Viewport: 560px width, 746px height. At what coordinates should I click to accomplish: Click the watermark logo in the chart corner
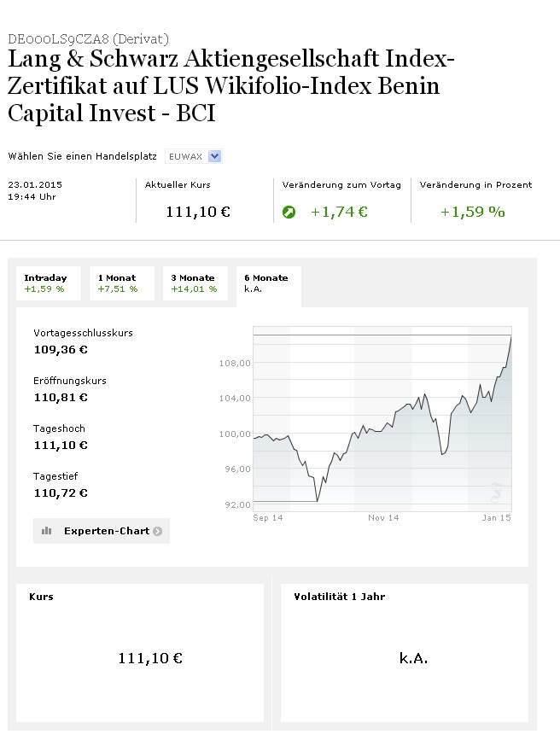(494, 493)
